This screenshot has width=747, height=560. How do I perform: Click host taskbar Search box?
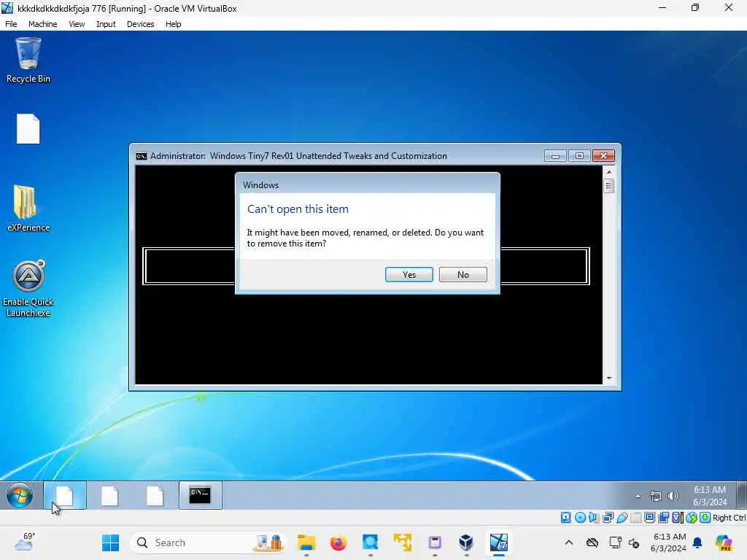coord(208,542)
